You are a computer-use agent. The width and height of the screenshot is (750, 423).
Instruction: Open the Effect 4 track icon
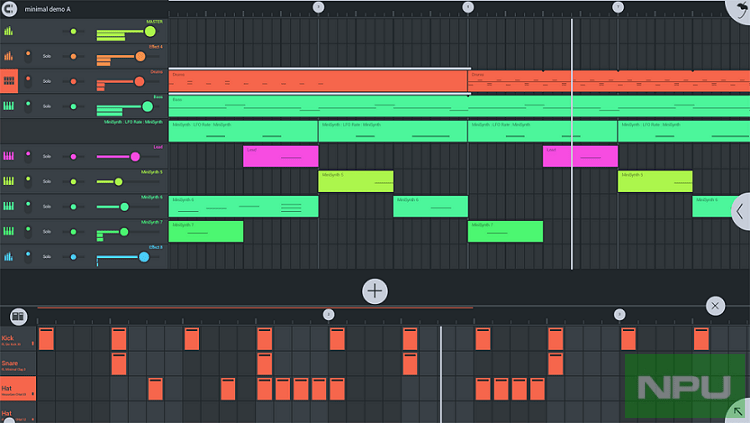pos(9,56)
